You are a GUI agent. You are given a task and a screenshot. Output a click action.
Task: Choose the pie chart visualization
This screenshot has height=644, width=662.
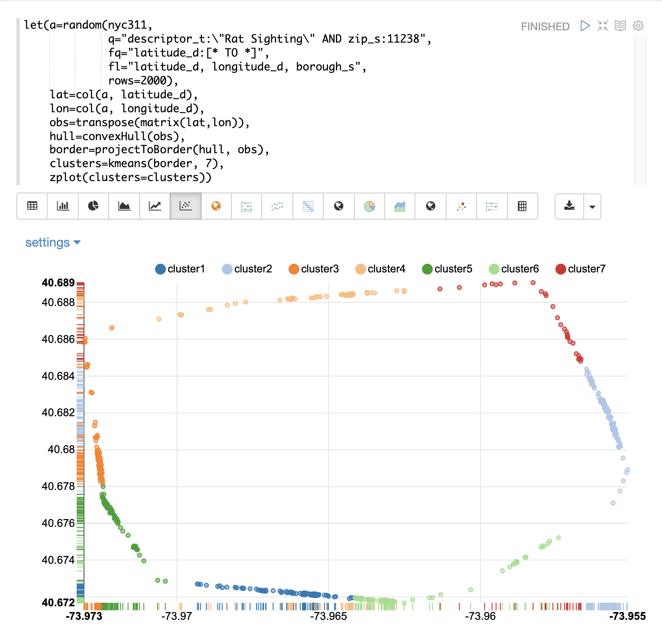pos(93,206)
